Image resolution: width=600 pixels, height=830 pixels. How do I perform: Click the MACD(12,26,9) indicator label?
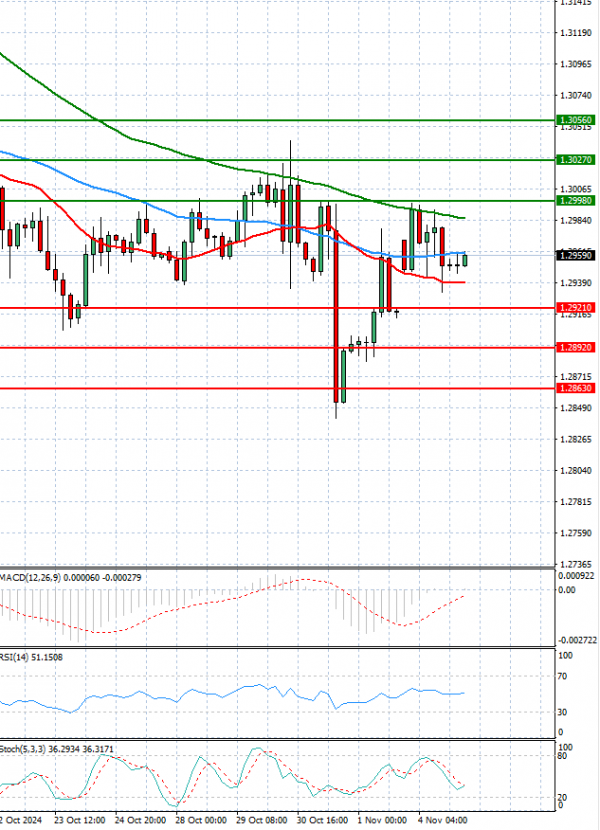coord(28,578)
